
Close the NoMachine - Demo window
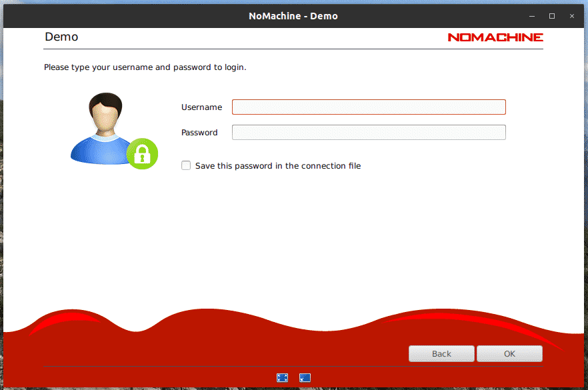click(571, 16)
